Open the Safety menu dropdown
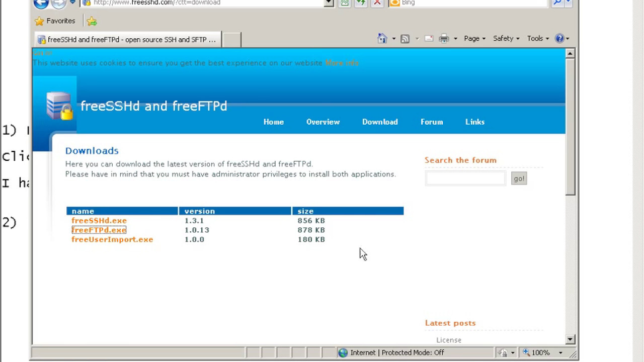The width and height of the screenshot is (644, 362). tap(506, 39)
